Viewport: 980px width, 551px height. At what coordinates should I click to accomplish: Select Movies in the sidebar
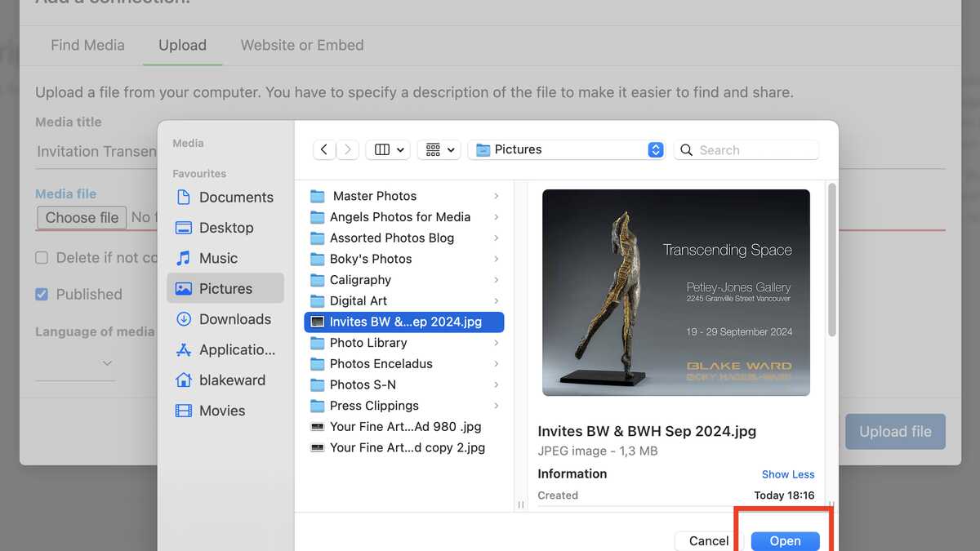[225, 411]
